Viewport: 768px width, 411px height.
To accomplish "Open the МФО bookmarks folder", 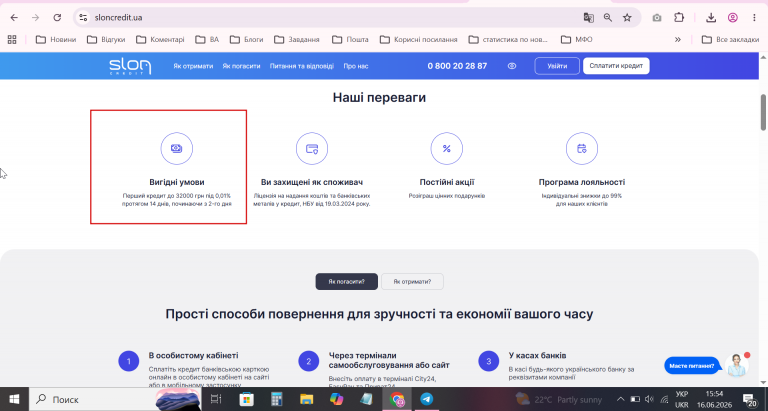I will 577,39.
